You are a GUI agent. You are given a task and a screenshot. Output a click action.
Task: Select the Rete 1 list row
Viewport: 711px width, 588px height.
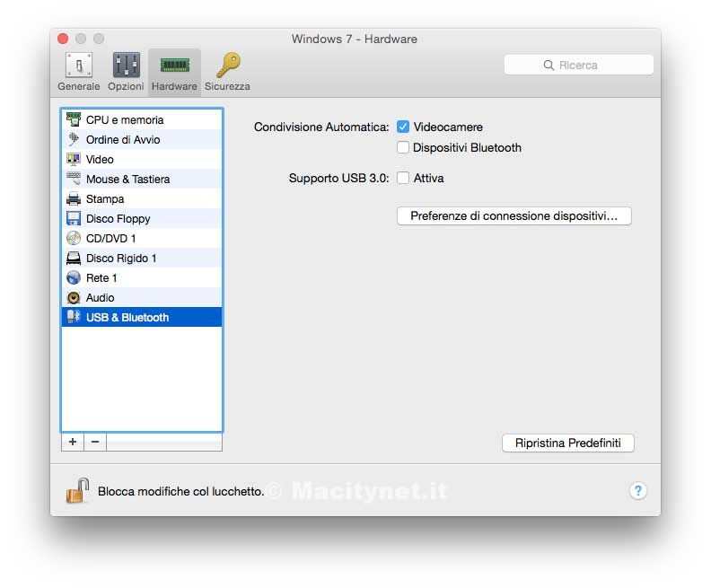pos(142,277)
